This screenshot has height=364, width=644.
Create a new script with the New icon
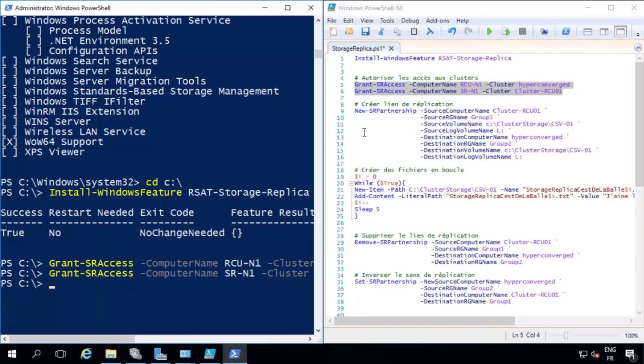pos(333,31)
